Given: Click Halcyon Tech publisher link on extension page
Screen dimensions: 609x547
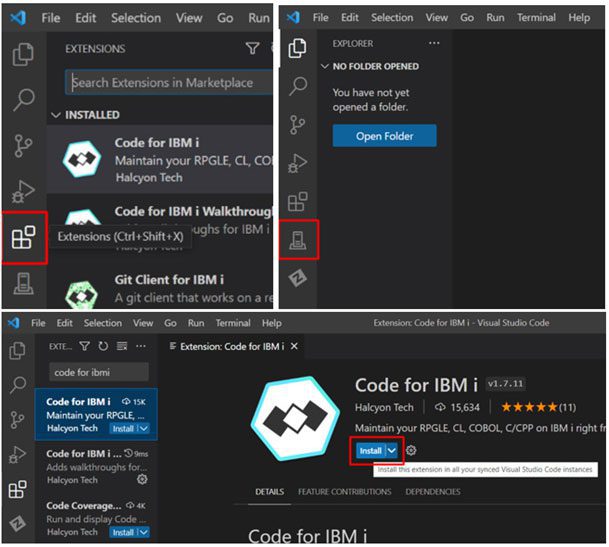Looking at the screenshot, I should 384,407.
